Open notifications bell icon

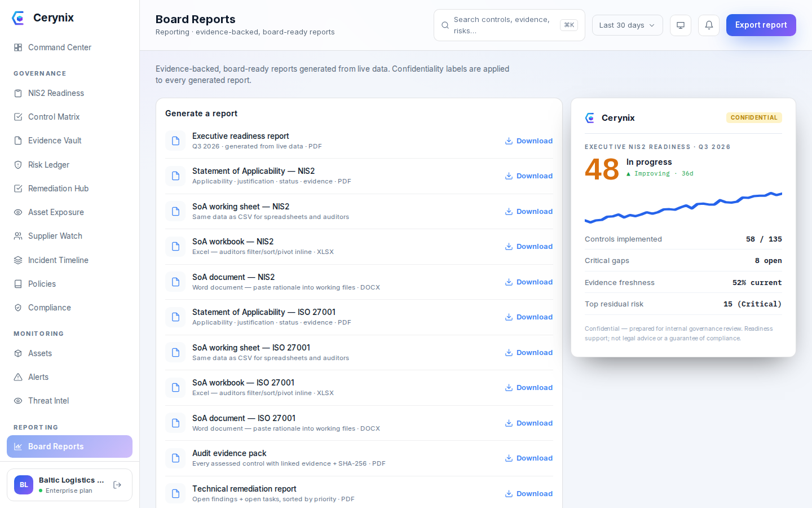709,25
